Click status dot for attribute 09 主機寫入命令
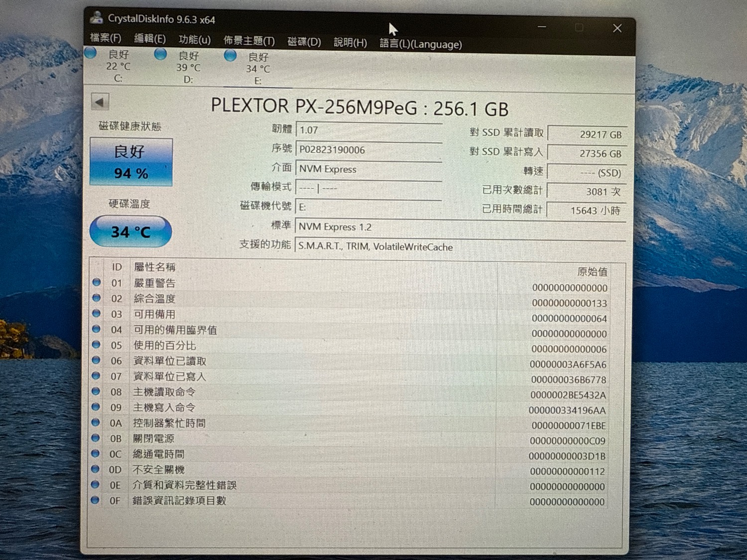 tap(96, 407)
